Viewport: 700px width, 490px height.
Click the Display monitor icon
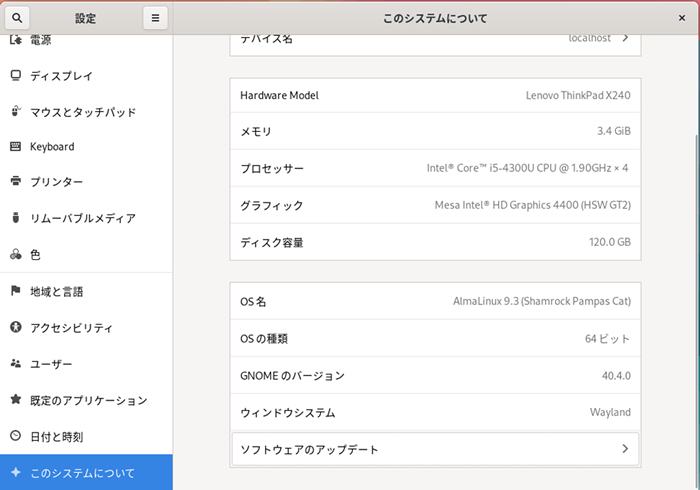click(x=15, y=76)
